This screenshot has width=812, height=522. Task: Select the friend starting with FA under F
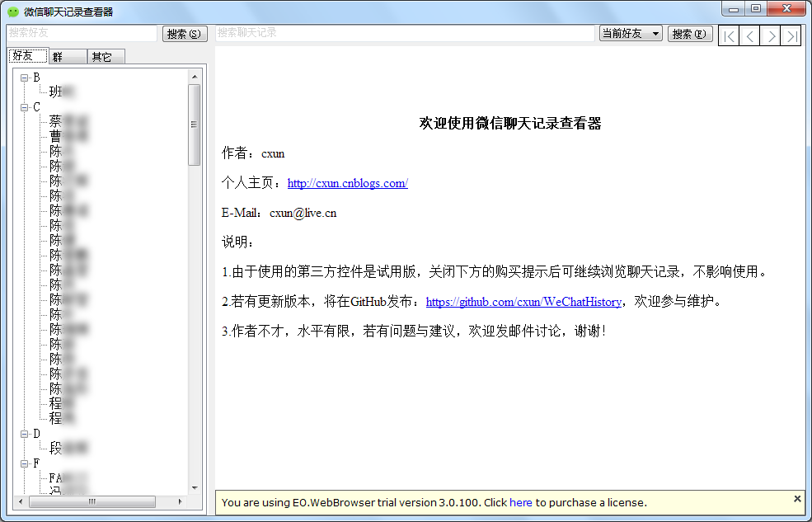pos(68,478)
